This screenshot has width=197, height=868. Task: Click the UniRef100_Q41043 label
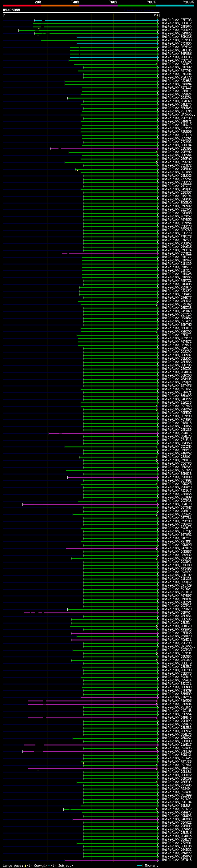tap(176, 311)
